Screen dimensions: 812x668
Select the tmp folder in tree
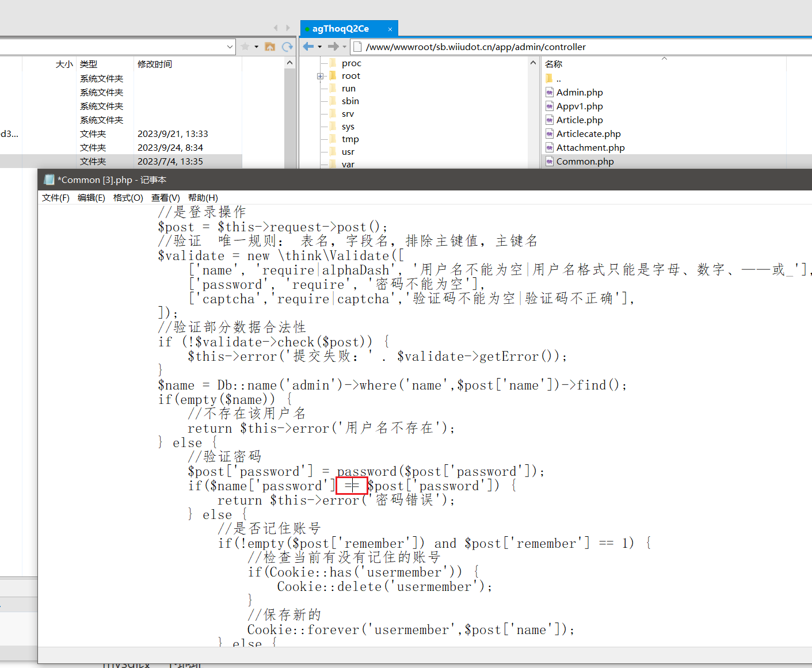(350, 139)
